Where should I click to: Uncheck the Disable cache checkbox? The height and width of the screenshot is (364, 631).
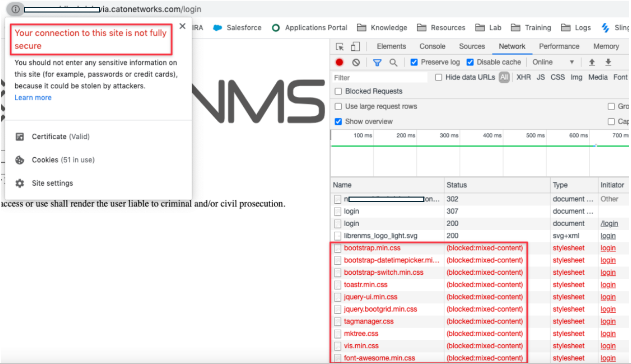tap(470, 62)
